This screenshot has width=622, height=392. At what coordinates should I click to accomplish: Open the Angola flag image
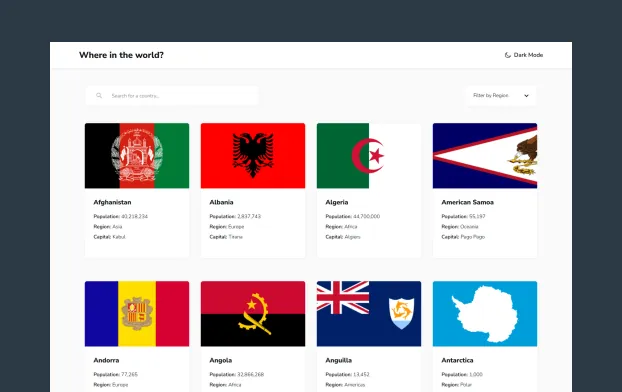click(253, 314)
